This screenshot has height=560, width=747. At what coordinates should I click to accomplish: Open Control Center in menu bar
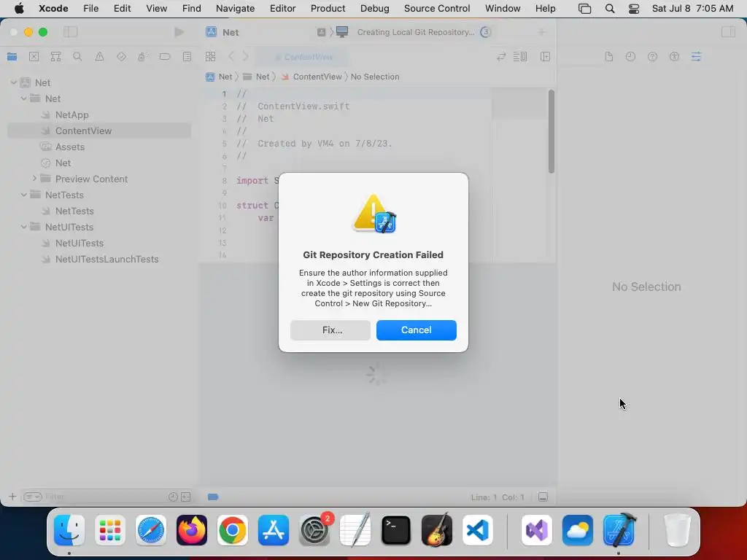coord(634,8)
